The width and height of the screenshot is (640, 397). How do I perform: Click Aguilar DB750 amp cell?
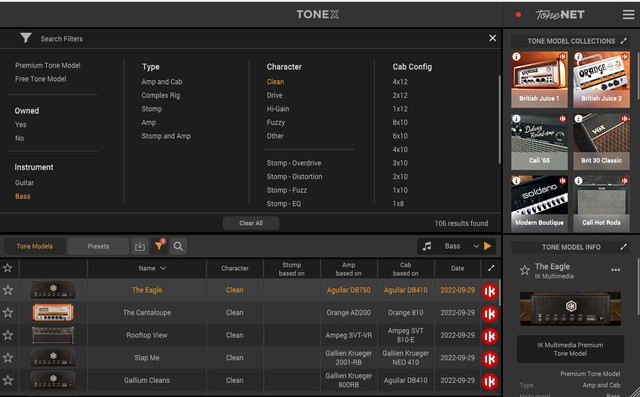(x=348, y=290)
